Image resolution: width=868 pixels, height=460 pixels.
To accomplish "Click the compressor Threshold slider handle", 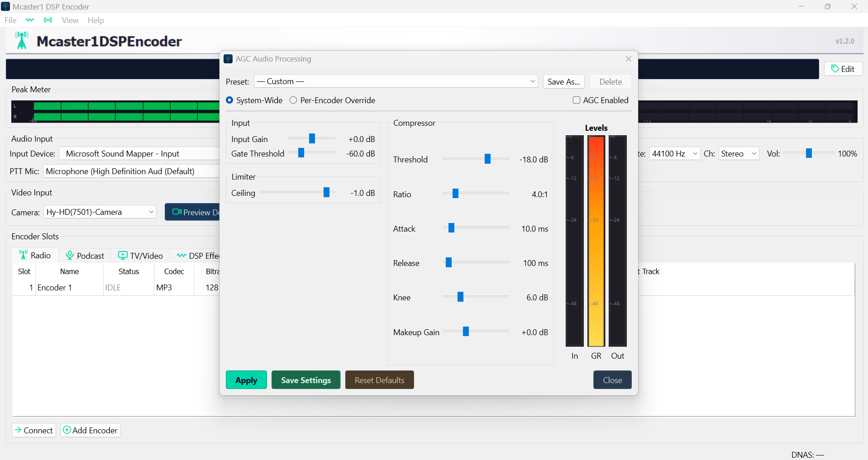I will pos(487,159).
